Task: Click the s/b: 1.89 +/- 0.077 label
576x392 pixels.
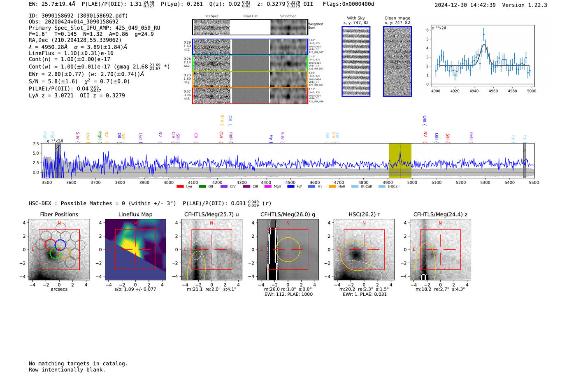Action: [x=135, y=289]
